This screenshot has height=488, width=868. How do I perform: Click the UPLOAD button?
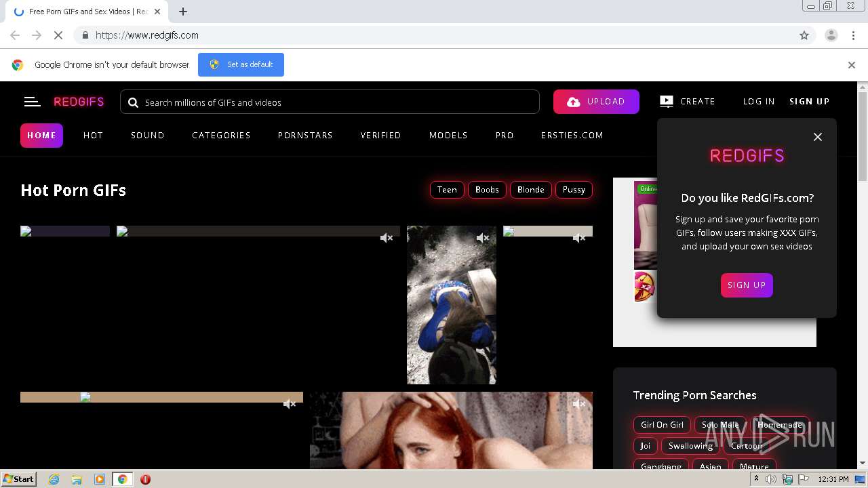596,102
